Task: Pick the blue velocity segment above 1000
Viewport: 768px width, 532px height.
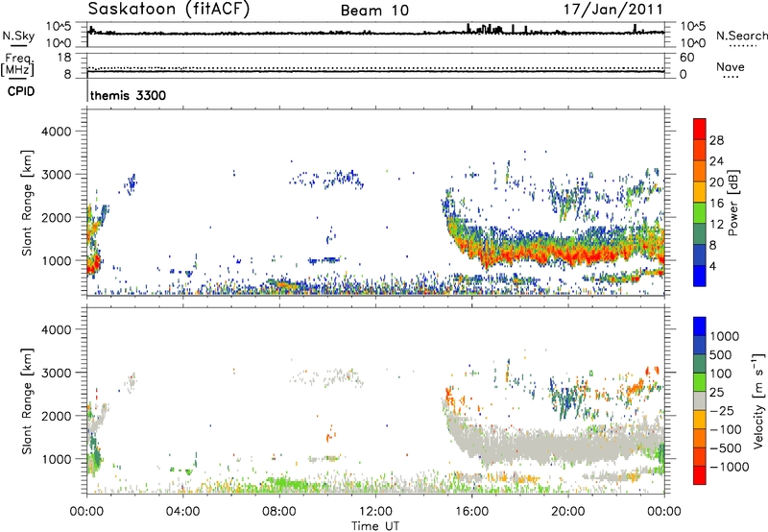Action: click(700, 326)
